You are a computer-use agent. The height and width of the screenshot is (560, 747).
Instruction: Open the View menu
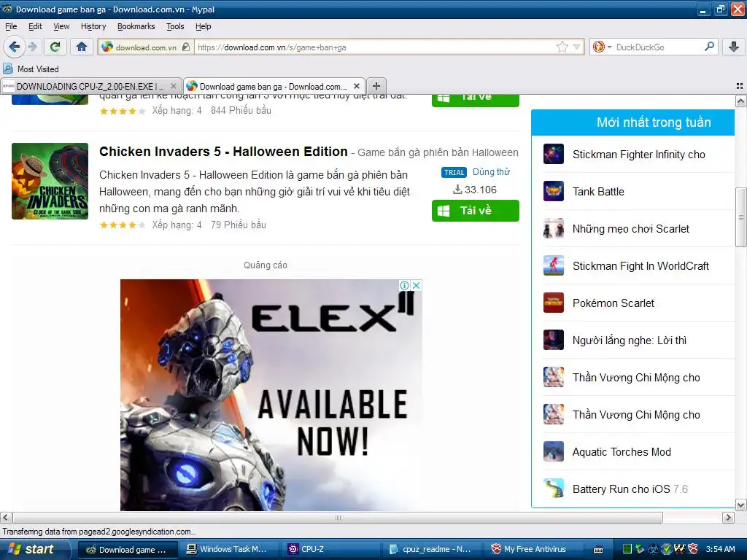coord(61,26)
